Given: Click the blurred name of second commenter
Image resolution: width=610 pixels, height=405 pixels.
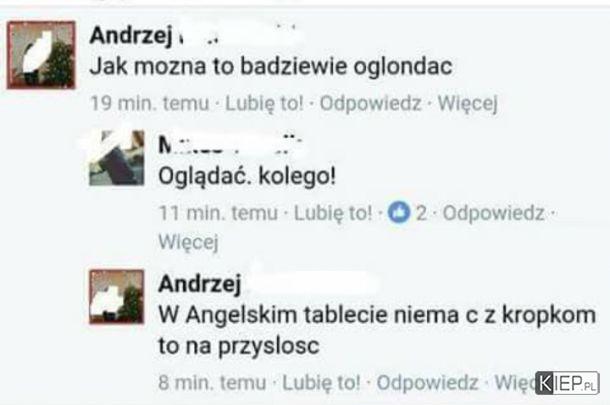Looking at the screenshot, I should pyautogui.click(x=230, y=145).
